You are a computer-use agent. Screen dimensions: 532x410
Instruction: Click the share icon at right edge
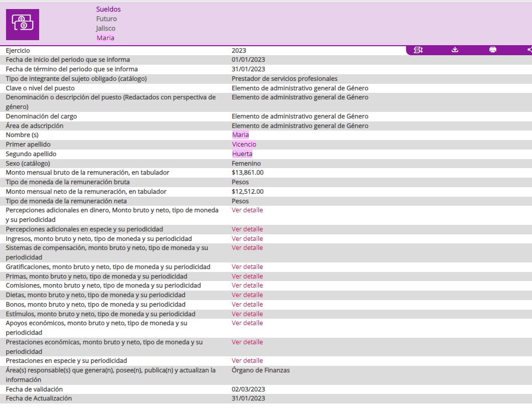pyautogui.click(x=529, y=50)
